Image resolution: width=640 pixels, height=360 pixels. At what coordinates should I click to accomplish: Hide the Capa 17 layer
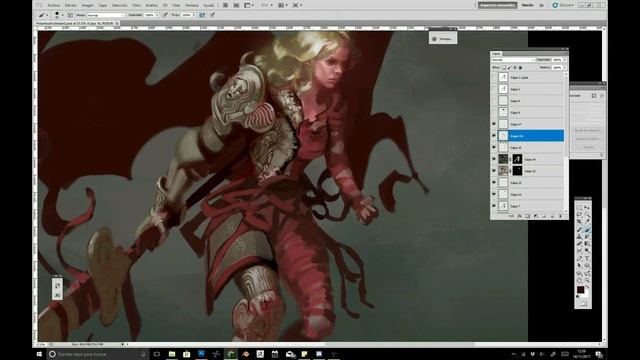(x=494, y=124)
